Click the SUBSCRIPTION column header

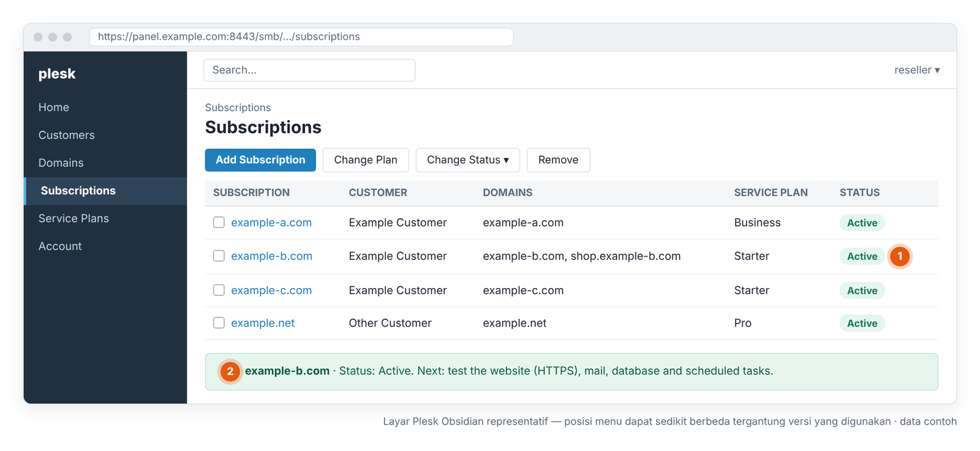[251, 192]
